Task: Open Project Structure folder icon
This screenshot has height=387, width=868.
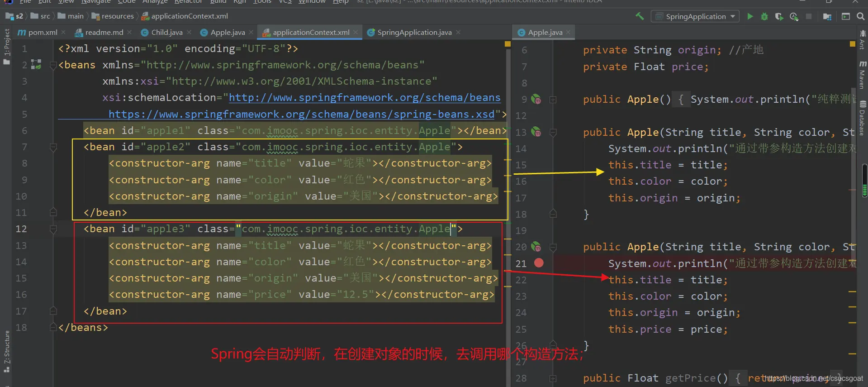Action: (827, 16)
